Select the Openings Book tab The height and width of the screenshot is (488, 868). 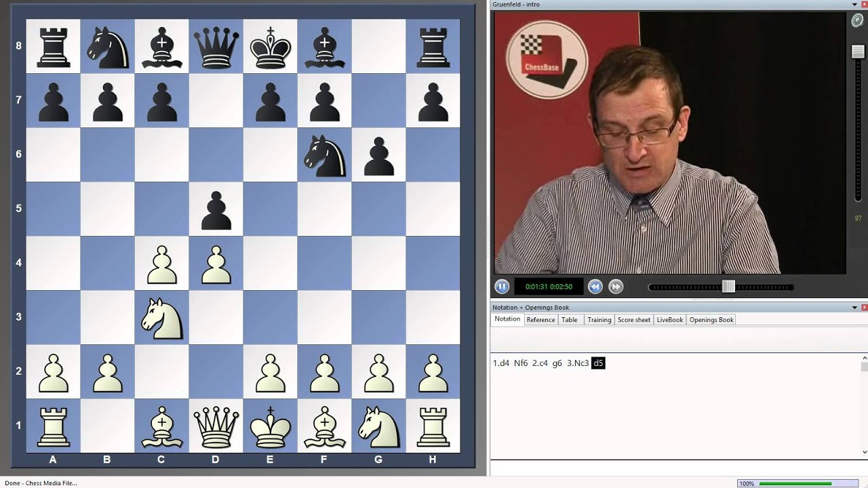[711, 320]
